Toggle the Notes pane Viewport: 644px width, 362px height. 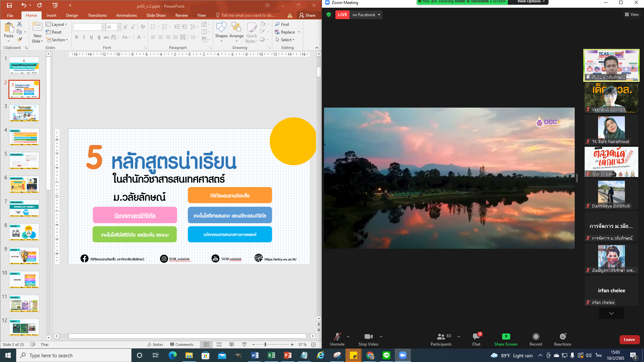(155, 344)
